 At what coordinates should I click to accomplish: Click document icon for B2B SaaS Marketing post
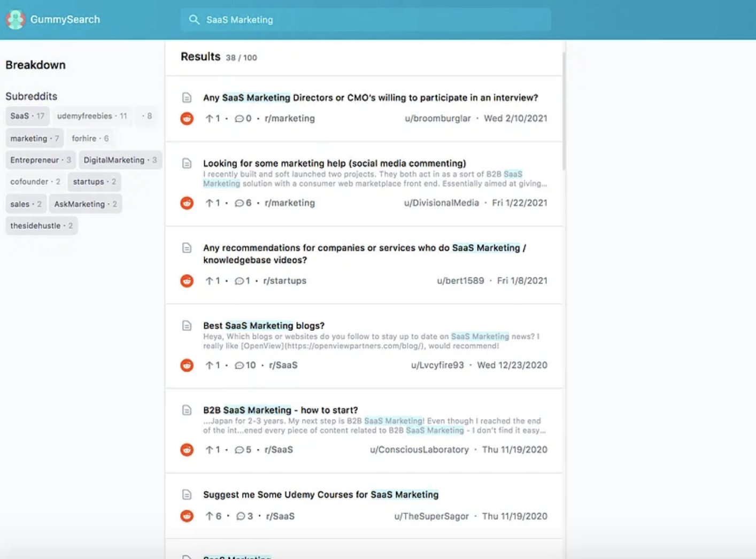click(187, 410)
